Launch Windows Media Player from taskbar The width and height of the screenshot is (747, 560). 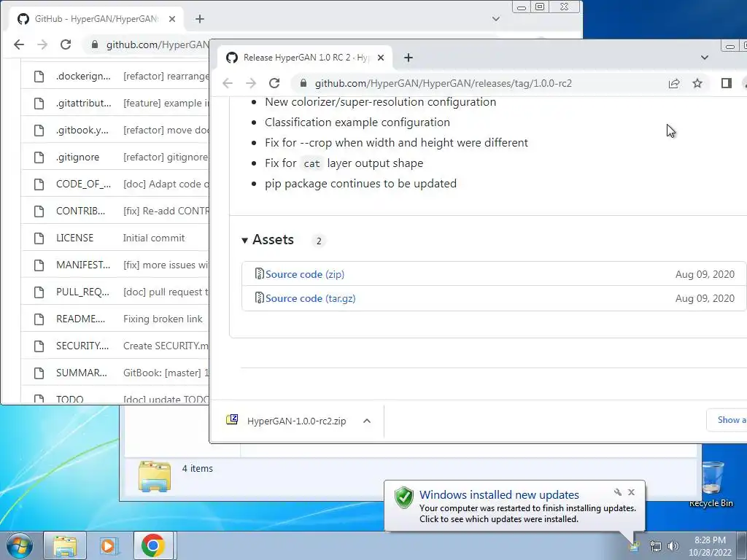point(109,545)
